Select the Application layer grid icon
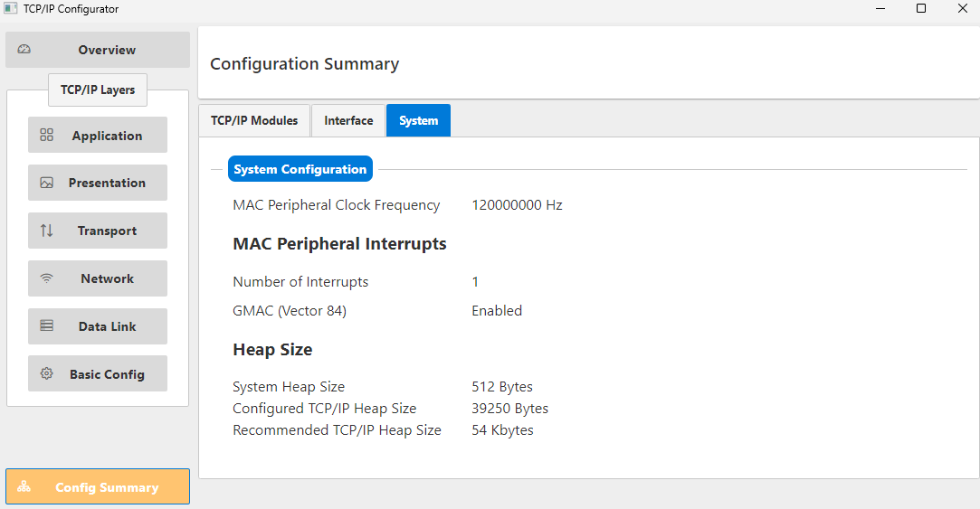The height and width of the screenshot is (509, 980). 47,136
